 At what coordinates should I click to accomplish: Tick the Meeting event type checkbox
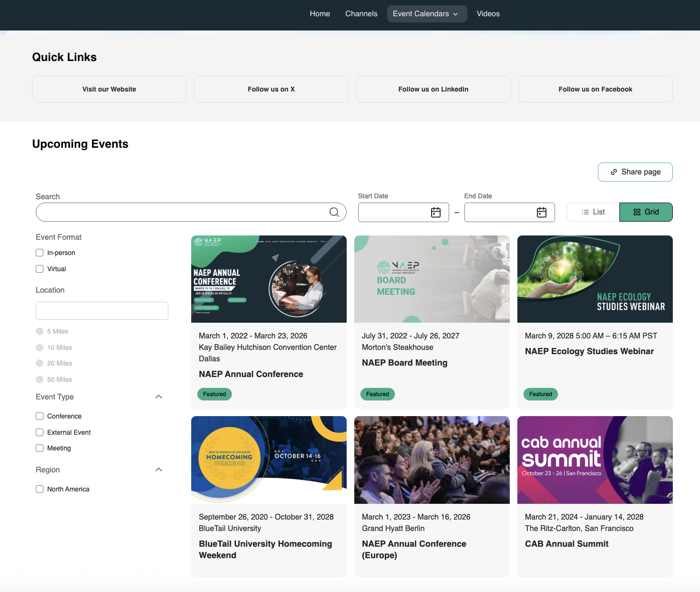[40, 448]
